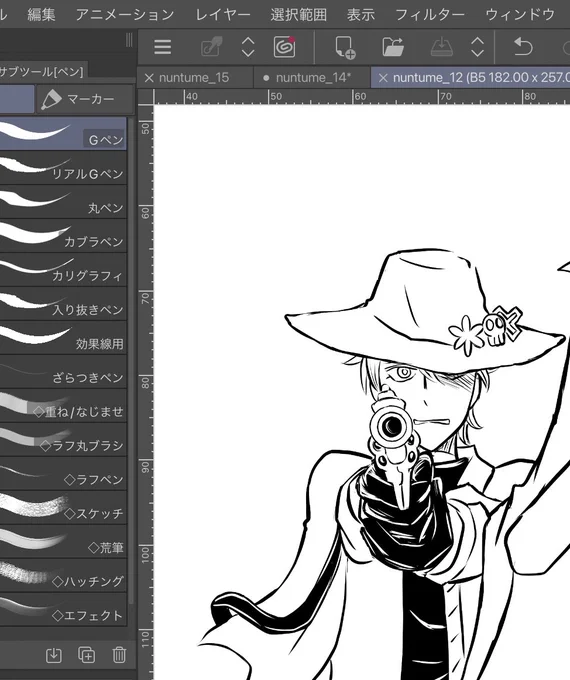The width and height of the screenshot is (570, 680).
Task: Pick the ◇荒筆 brush
Action: (x=63, y=542)
